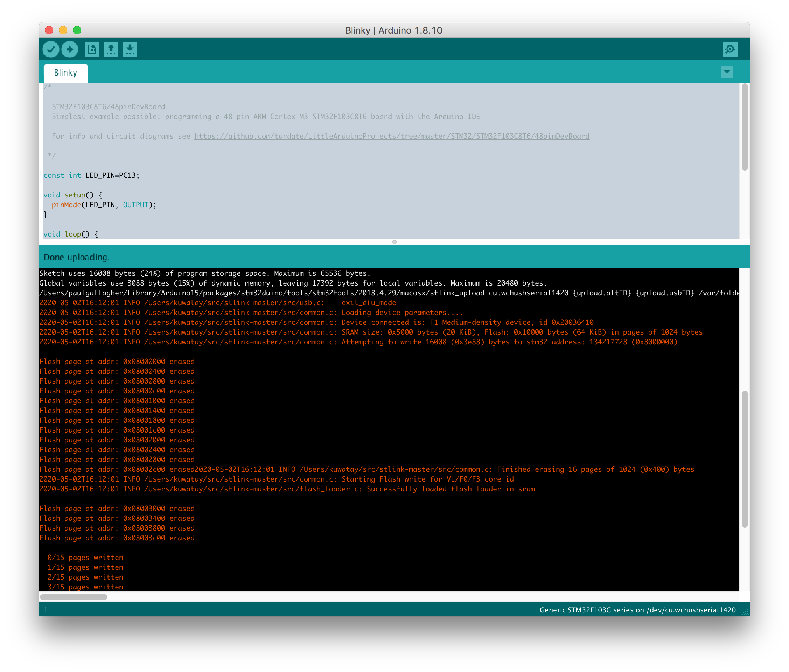The height and width of the screenshot is (672, 789).
Task: Click the Verify sketch checkmark icon
Action: [x=51, y=49]
